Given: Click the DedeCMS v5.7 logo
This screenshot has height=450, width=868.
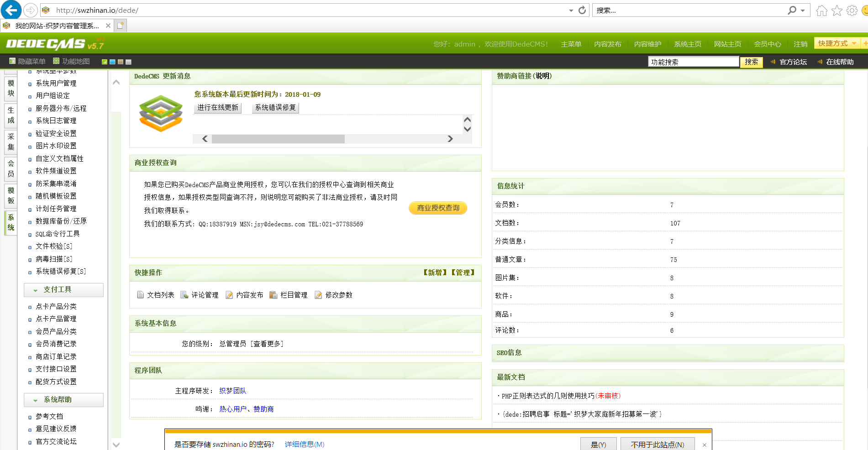Looking at the screenshot, I should [55, 43].
